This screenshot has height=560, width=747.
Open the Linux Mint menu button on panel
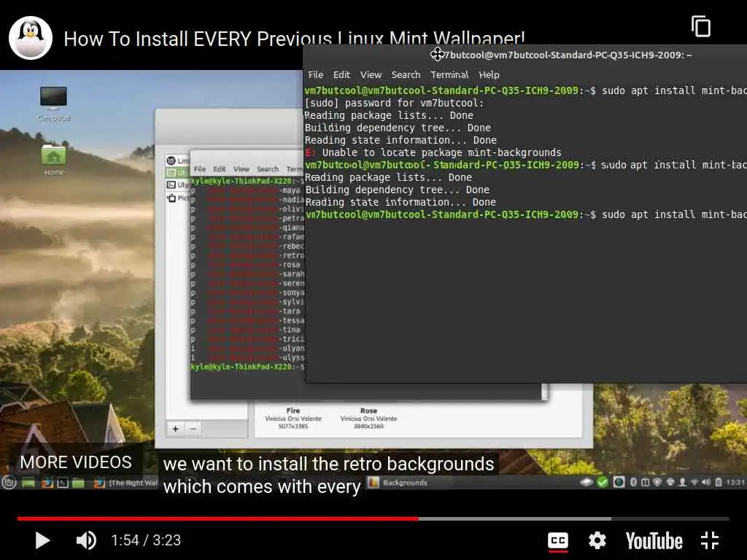tap(9, 483)
